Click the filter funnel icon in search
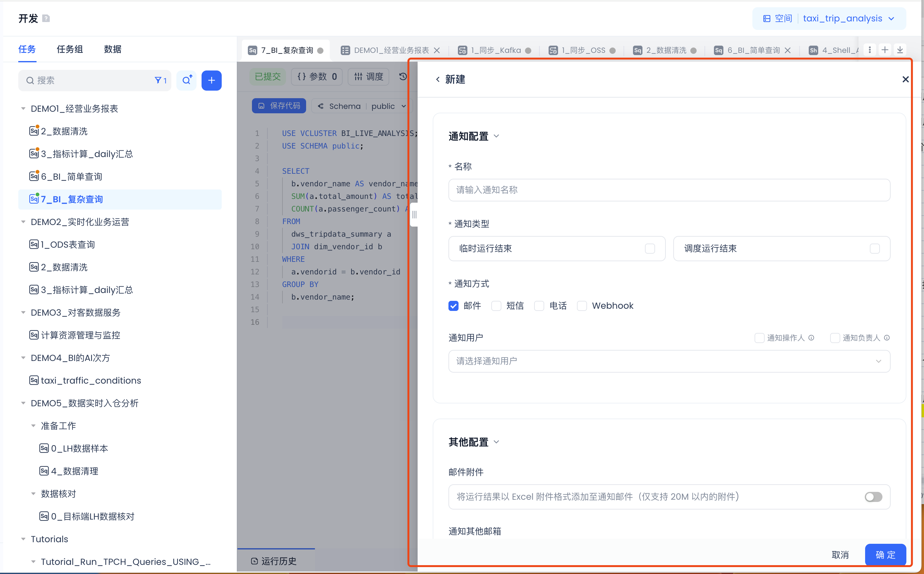The image size is (924, 574). pos(158,81)
